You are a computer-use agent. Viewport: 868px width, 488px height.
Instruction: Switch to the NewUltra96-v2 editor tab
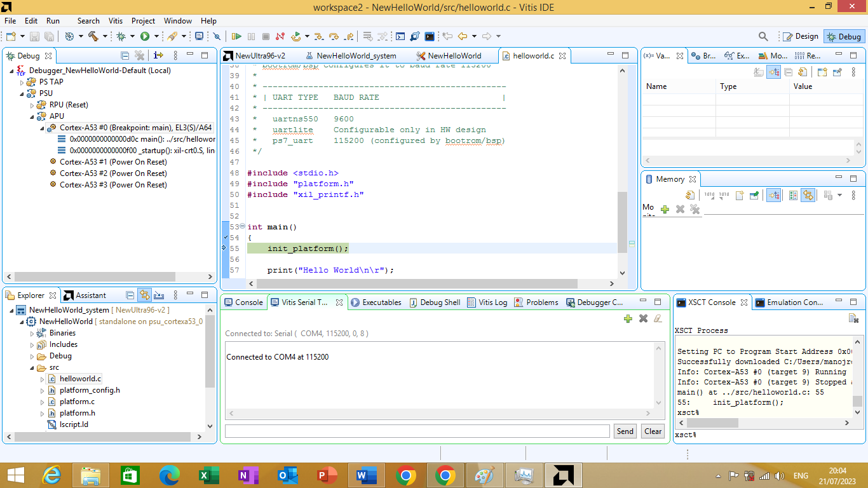pyautogui.click(x=254, y=55)
